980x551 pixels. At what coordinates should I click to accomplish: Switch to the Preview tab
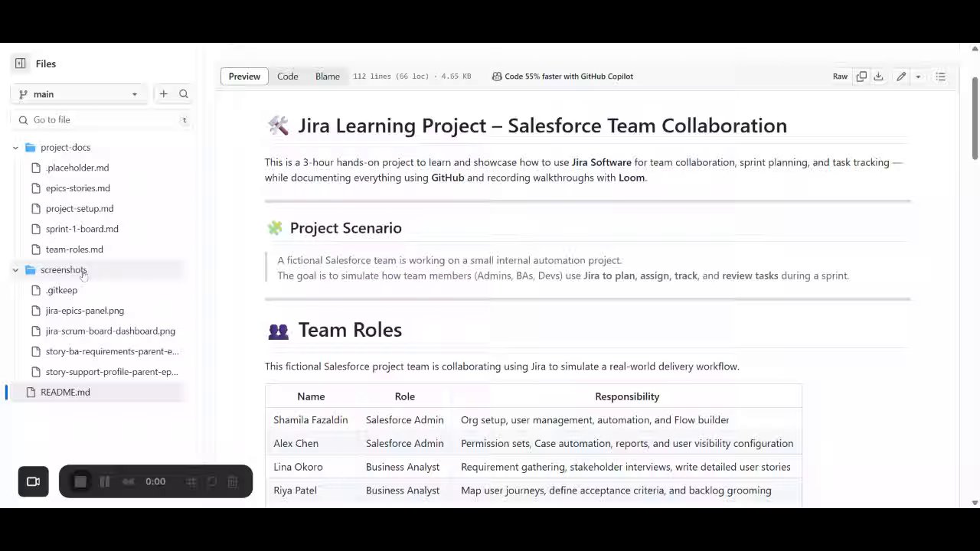(x=244, y=77)
